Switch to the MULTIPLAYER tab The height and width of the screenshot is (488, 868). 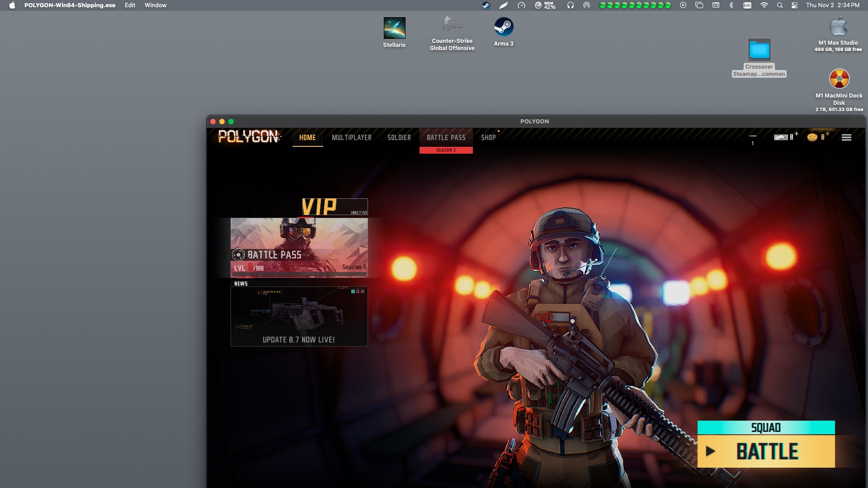coord(352,137)
